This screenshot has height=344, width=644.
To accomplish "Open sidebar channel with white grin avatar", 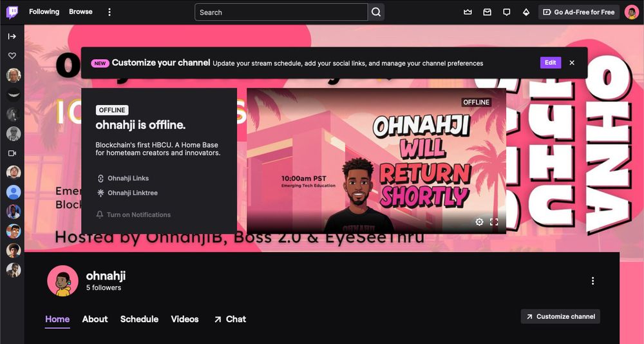I will pos(14,95).
